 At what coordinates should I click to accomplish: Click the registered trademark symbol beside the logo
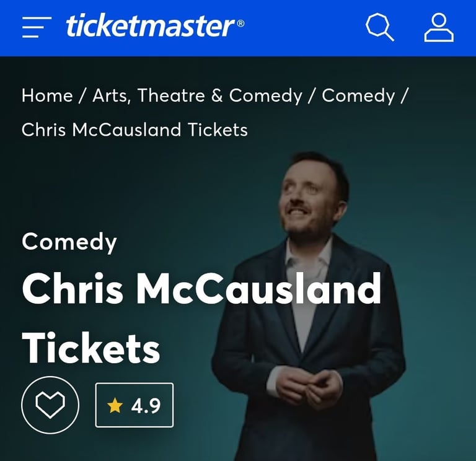(240, 24)
